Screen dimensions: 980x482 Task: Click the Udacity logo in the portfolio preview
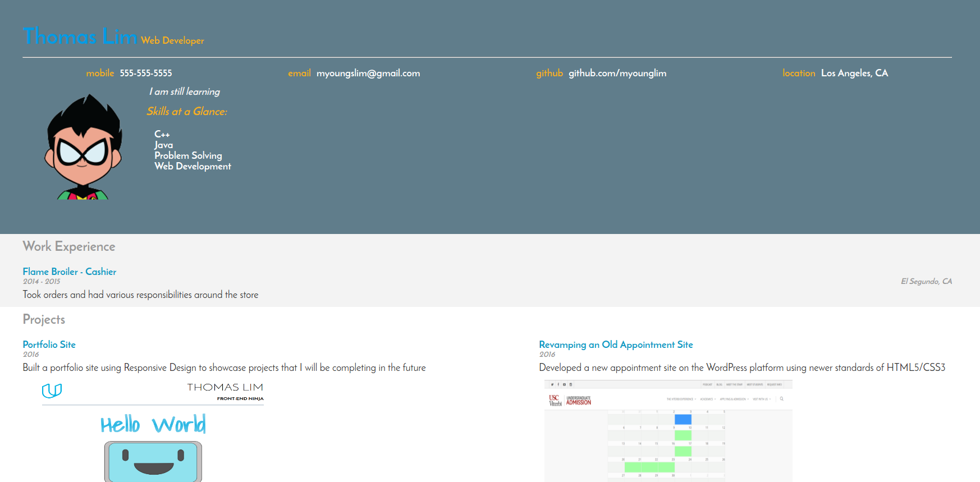click(52, 391)
